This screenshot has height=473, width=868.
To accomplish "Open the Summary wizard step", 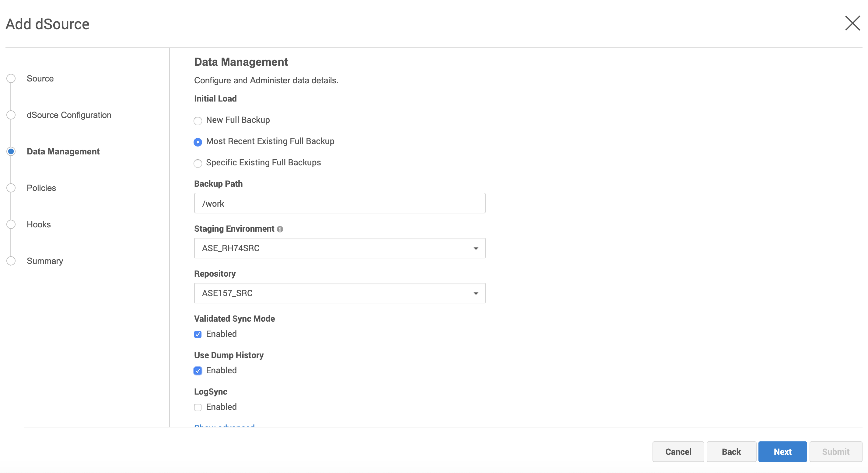I will (45, 261).
